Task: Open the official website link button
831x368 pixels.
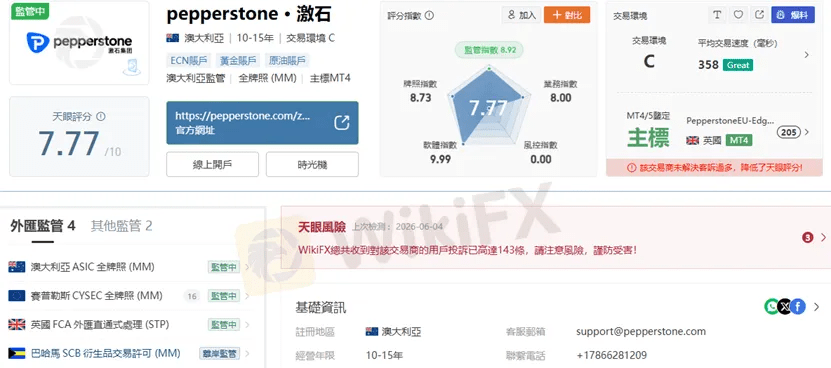Action: point(262,122)
